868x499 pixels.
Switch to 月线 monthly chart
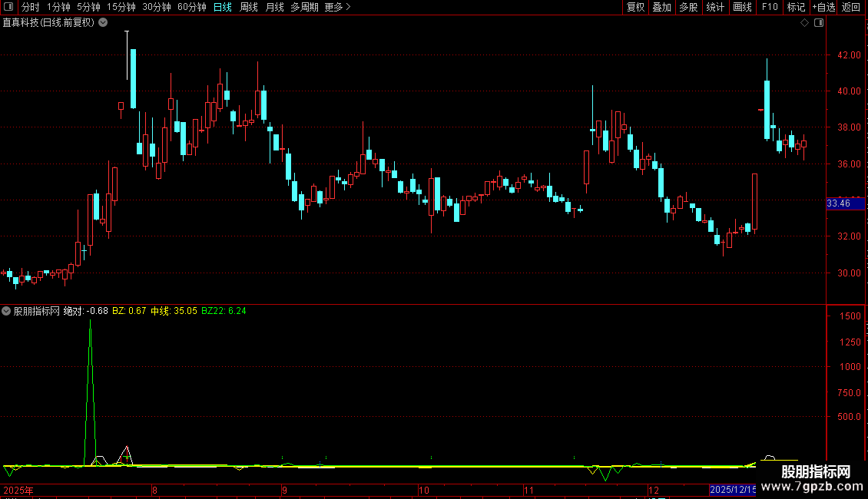tap(274, 7)
